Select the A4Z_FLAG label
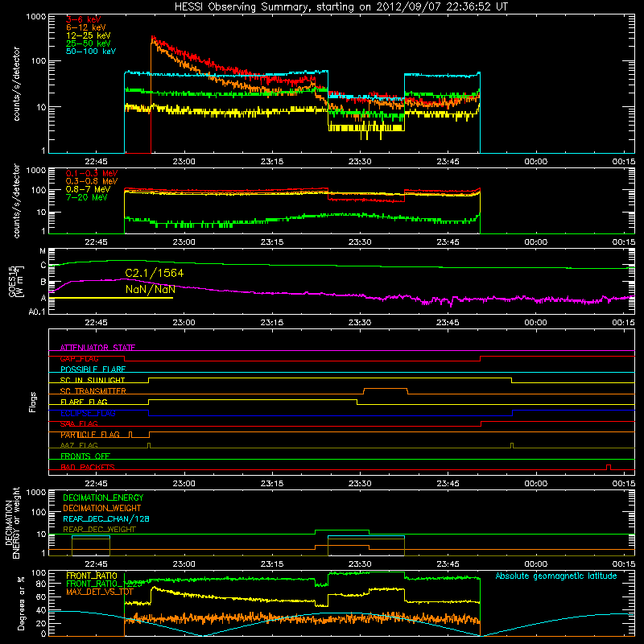 (x=79, y=446)
